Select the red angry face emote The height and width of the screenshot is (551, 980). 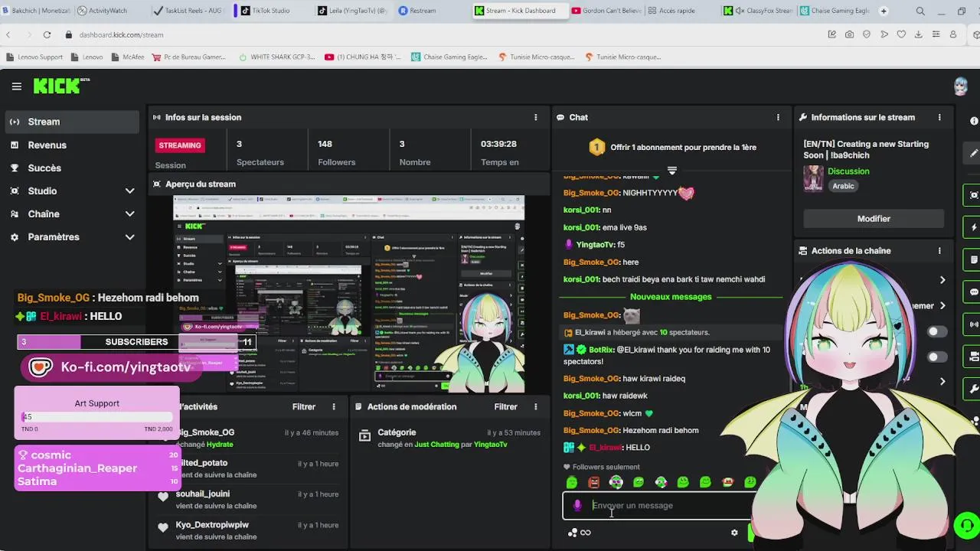[x=593, y=482]
